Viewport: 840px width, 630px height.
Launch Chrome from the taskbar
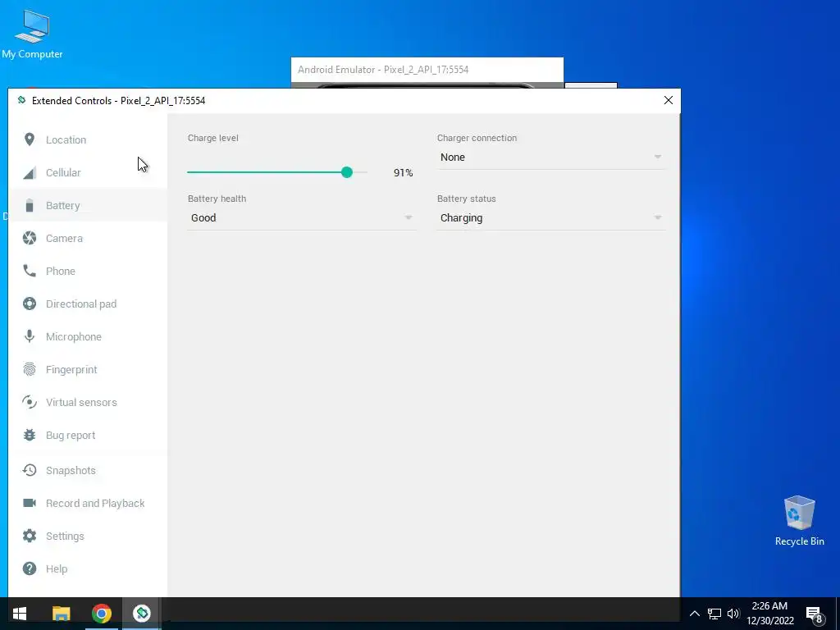[x=101, y=614]
